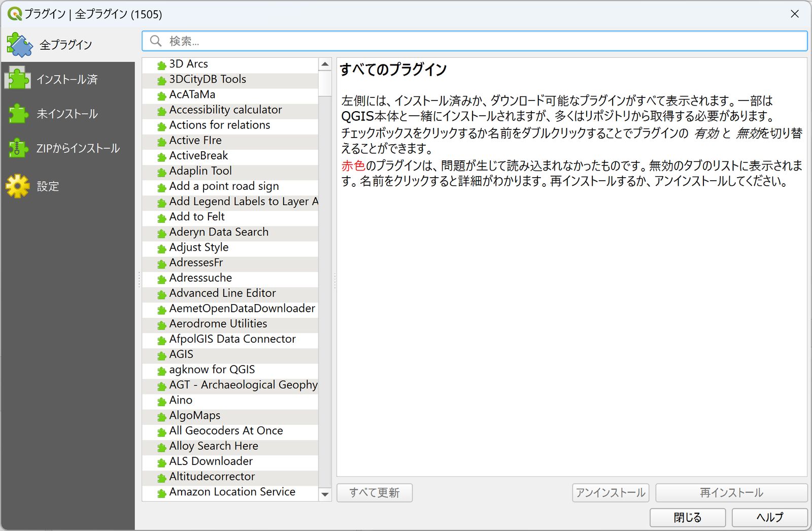The height and width of the screenshot is (531, 812).
Task: Click the ZIPからインストール zipper icon
Action: [x=18, y=148]
